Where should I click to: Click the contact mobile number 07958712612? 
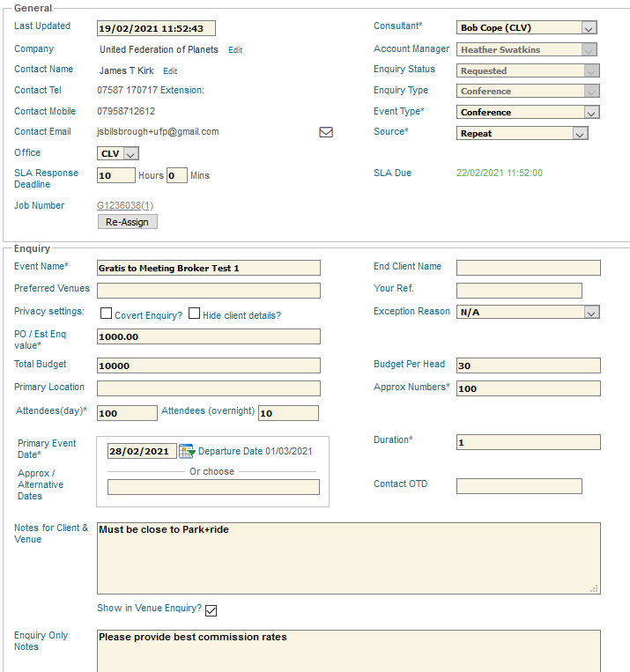(x=126, y=112)
